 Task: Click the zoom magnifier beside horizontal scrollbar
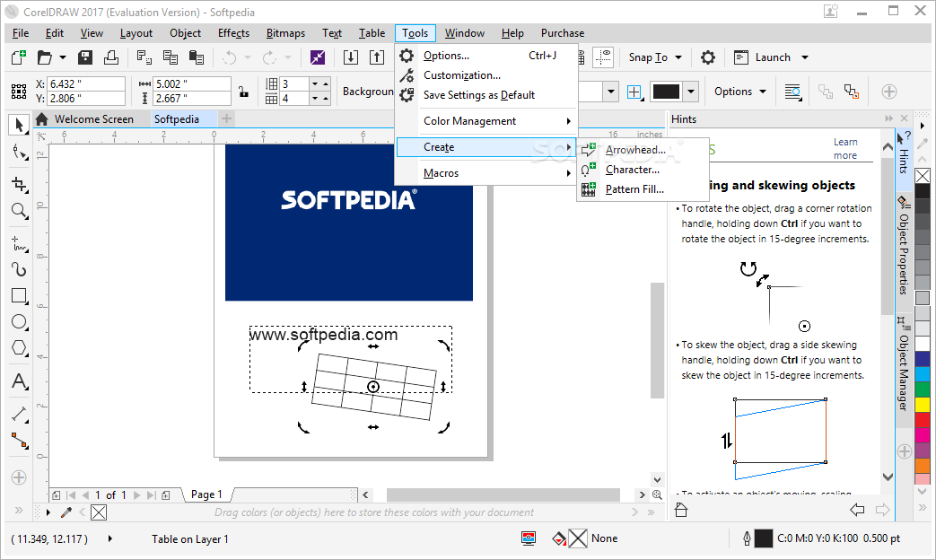(x=657, y=494)
